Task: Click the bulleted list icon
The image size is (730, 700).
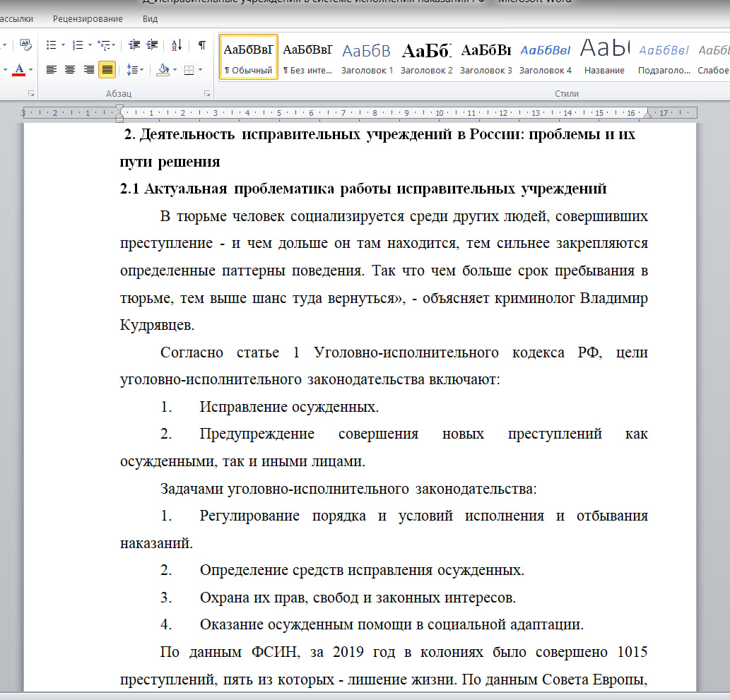Action: (52, 45)
